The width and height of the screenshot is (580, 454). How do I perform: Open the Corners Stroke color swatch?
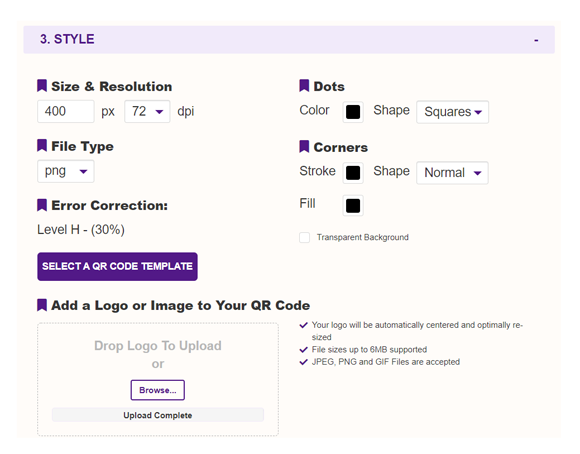[353, 173]
